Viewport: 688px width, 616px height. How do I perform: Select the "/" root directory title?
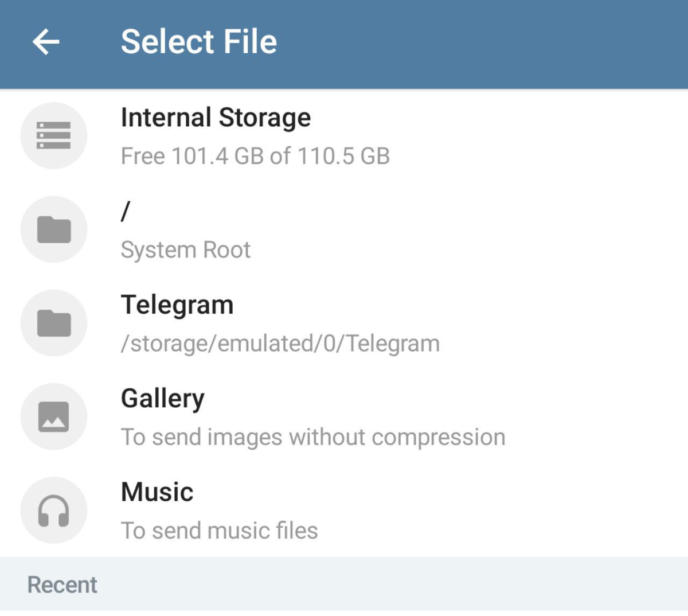point(126,211)
